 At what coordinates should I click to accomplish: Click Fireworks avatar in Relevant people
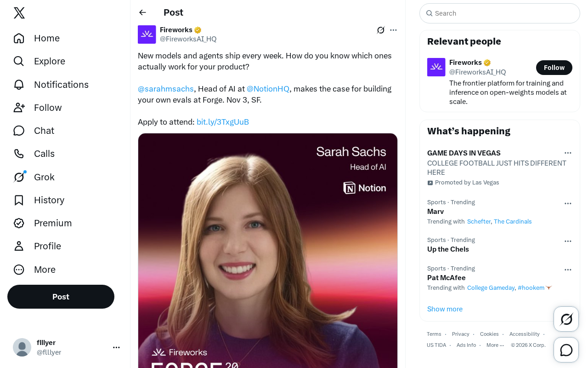[436, 67]
